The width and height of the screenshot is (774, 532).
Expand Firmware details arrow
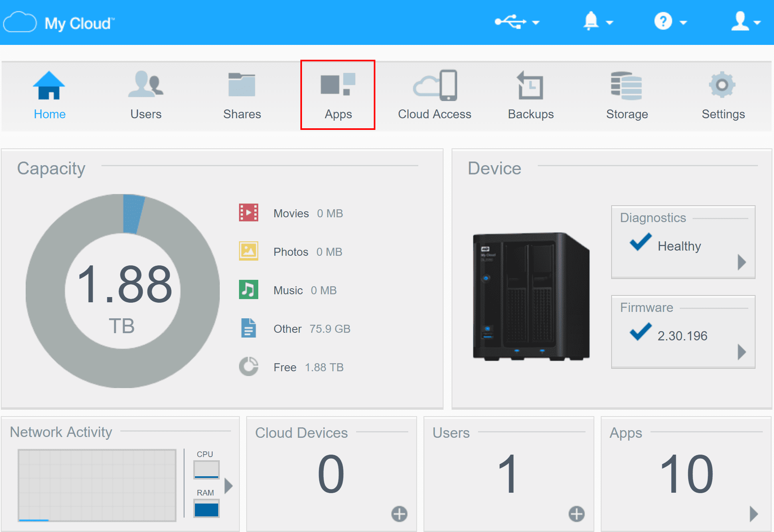742,352
